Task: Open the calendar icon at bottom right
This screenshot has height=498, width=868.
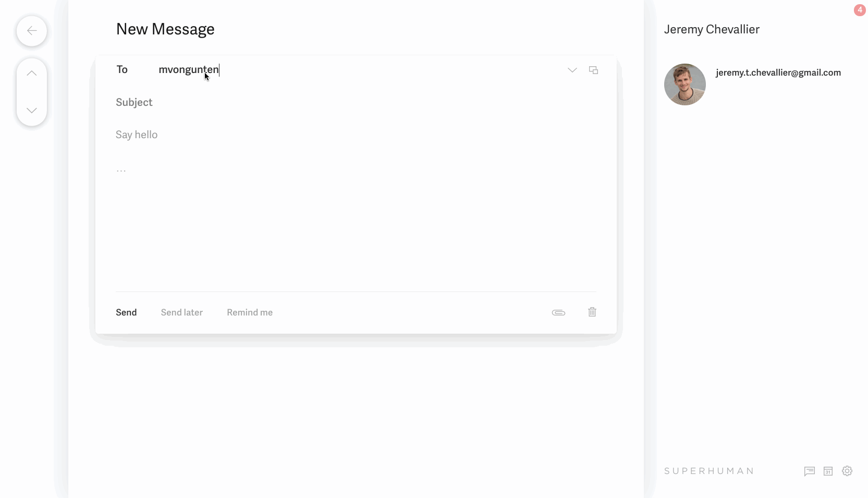Action: click(x=828, y=471)
